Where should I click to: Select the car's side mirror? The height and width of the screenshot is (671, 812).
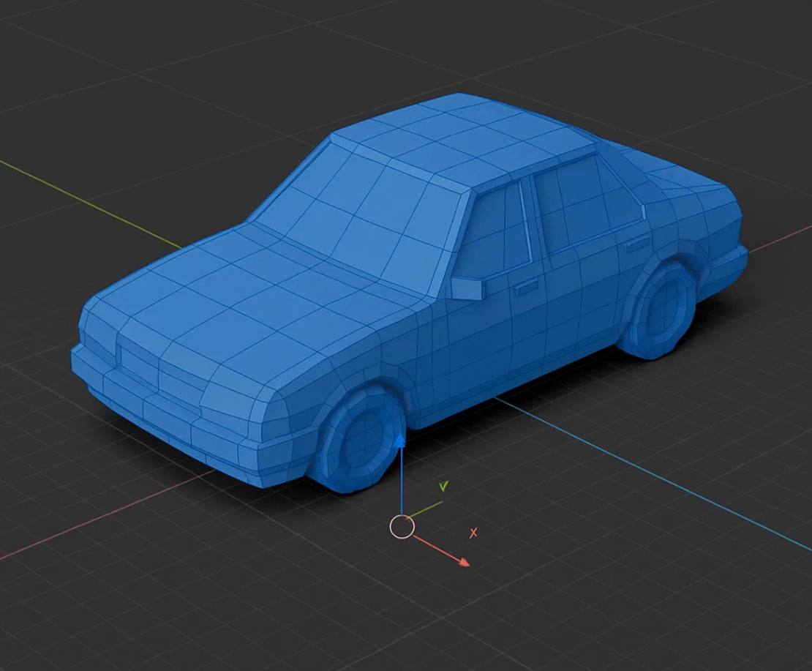point(467,287)
